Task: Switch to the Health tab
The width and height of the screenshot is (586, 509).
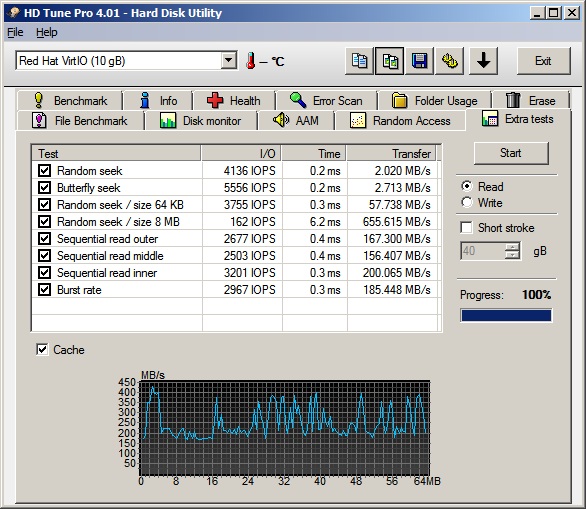Action: tap(234, 101)
